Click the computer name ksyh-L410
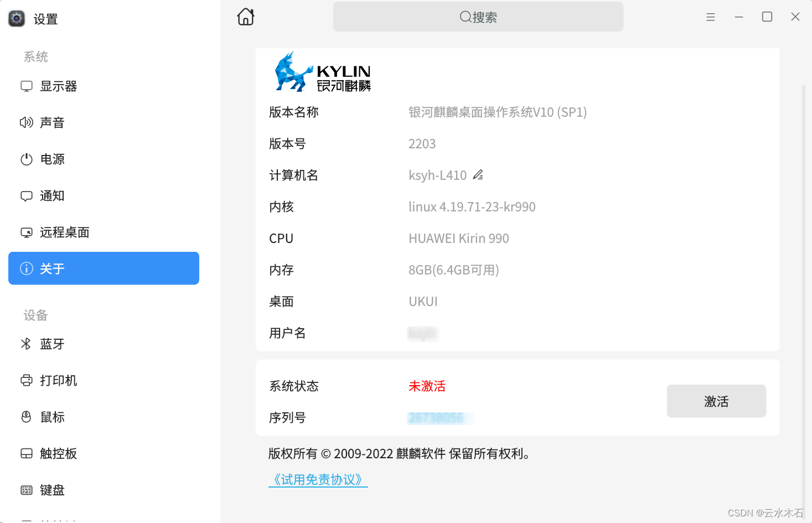Image resolution: width=812 pixels, height=523 pixels. coord(437,175)
